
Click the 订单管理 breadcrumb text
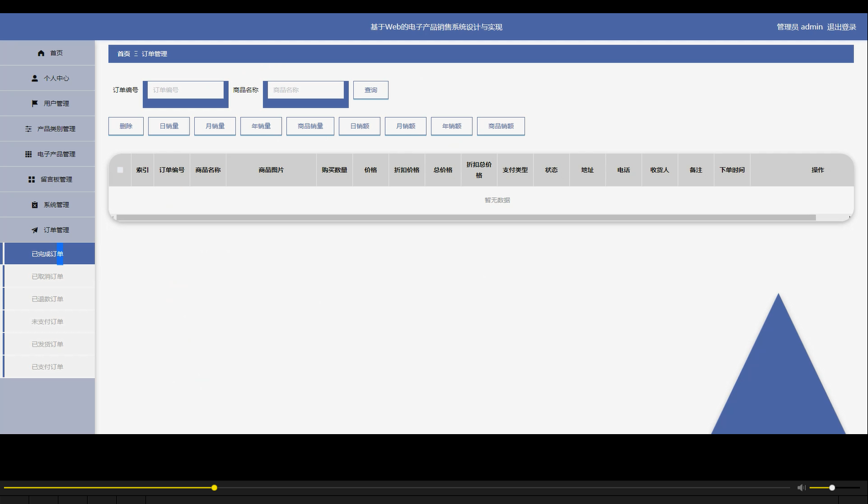pos(155,54)
